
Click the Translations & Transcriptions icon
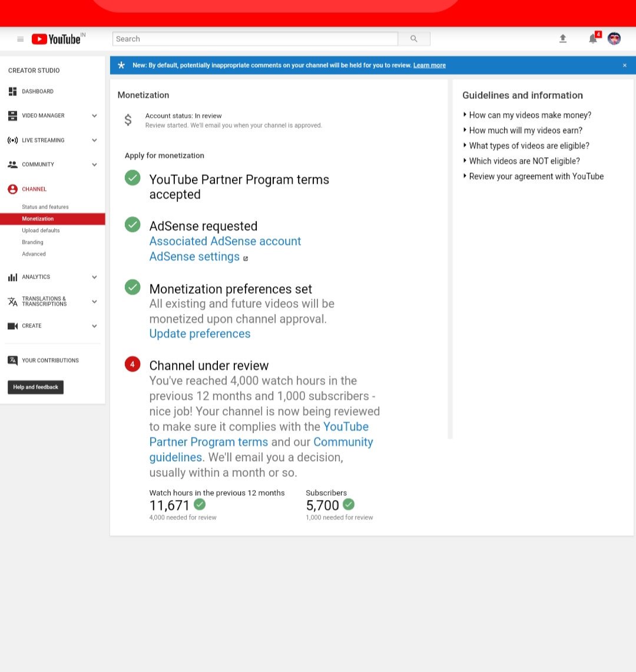12,302
